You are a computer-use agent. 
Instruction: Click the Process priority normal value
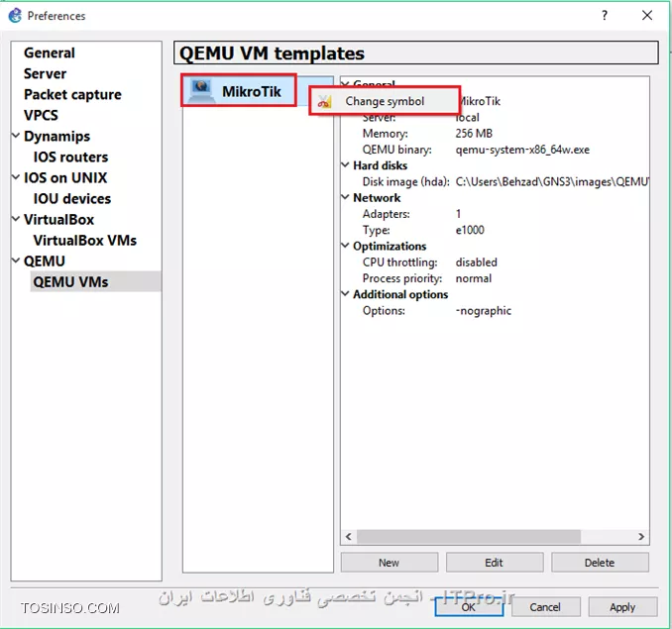click(473, 278)
